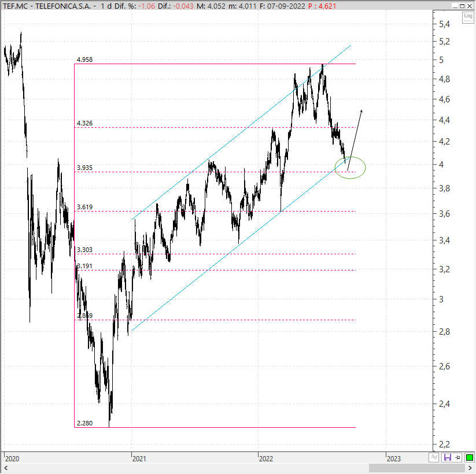Click the 2020 year label on time axis
476x474 pixels.
coord(12,458)
